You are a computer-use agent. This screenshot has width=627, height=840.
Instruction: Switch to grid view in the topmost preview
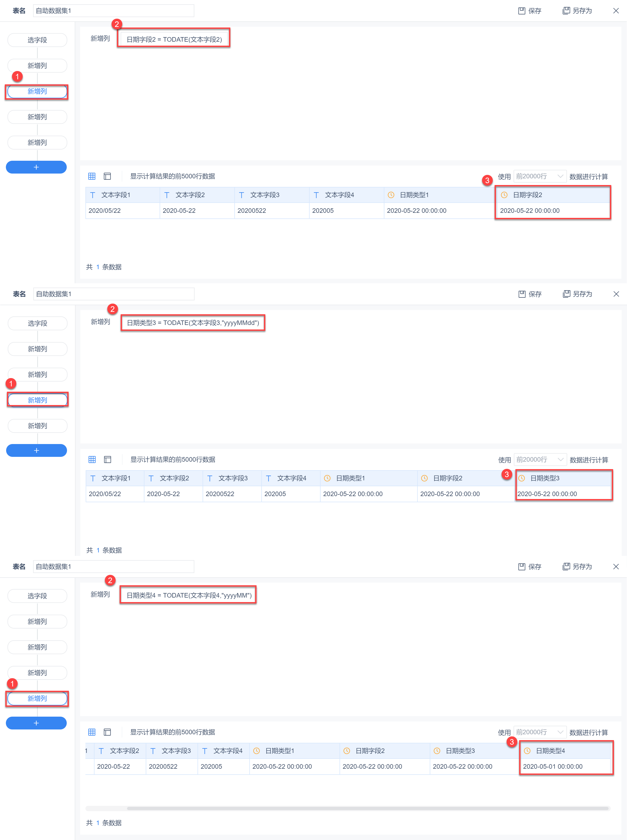click(92, 176)
